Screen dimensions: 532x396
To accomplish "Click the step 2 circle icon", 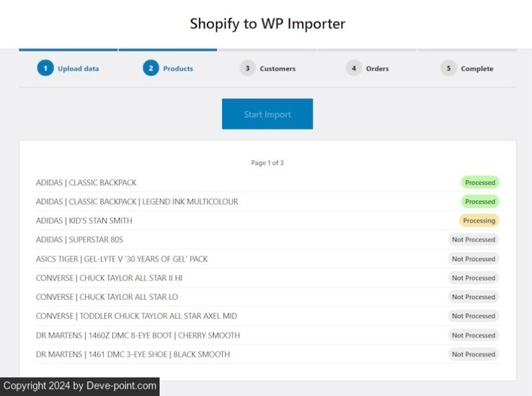I will [x=150, y=68].
